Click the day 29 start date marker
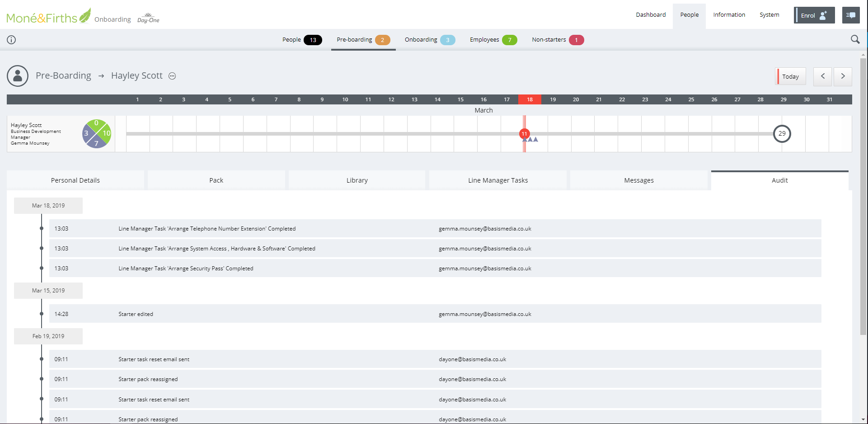The height and width of the screenshot is (424, 868). (782, 134)
